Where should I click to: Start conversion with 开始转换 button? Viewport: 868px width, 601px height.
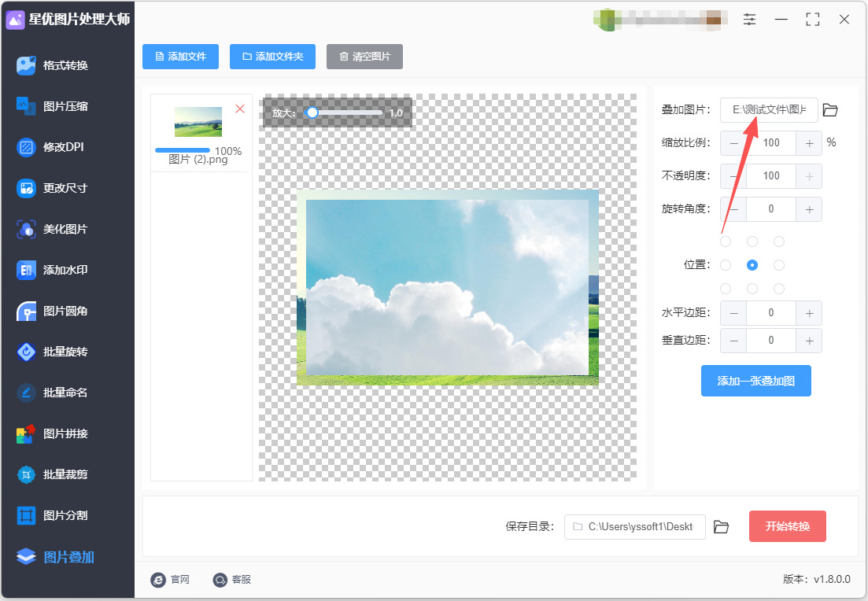787,526
